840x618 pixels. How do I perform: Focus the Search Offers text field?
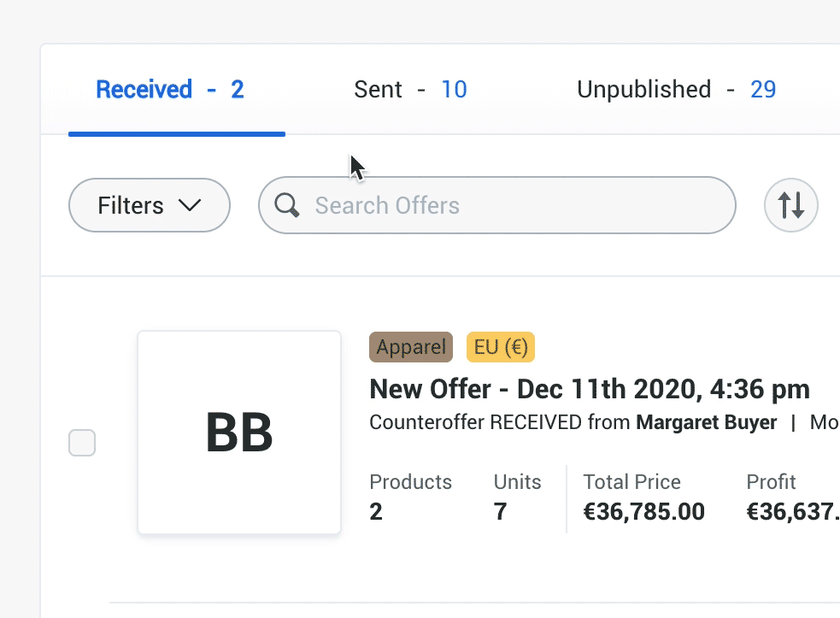[x=513, y=205]
